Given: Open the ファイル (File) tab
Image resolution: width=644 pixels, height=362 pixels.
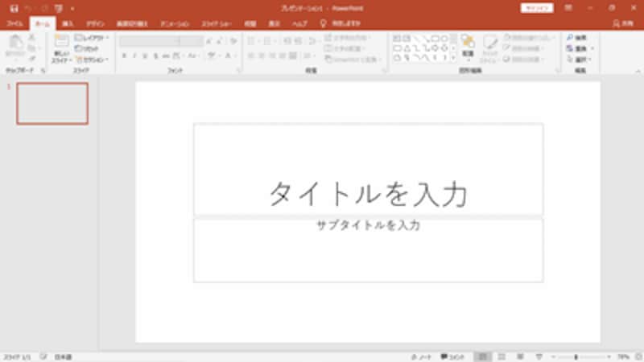Looking at the screenshot, I should click(14, 24).
